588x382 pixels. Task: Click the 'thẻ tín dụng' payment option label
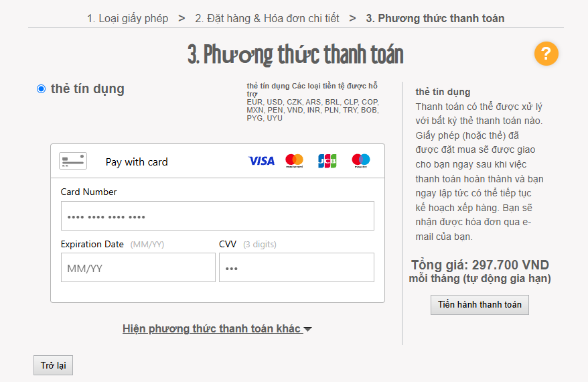tap(87, 89)
